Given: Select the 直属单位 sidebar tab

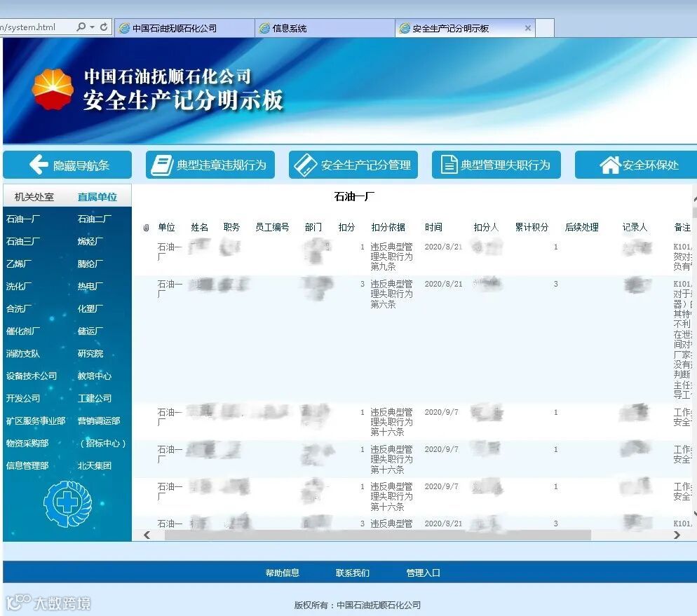Looking at the screenshot, I should 97,197.
